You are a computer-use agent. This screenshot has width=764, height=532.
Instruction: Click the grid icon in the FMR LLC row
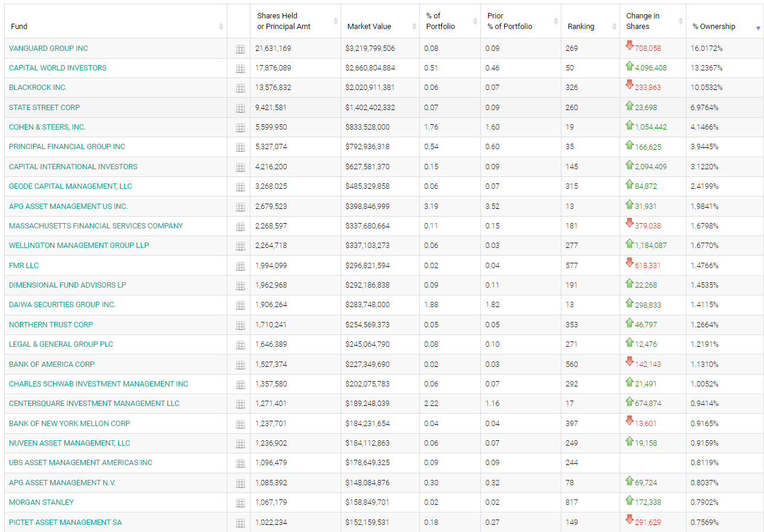[240, 266]
